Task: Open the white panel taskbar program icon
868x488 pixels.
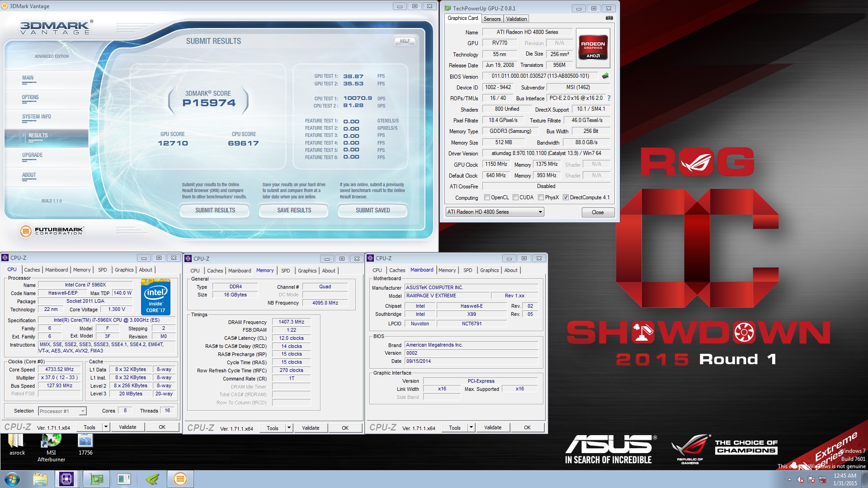Action: coord(123,479)
